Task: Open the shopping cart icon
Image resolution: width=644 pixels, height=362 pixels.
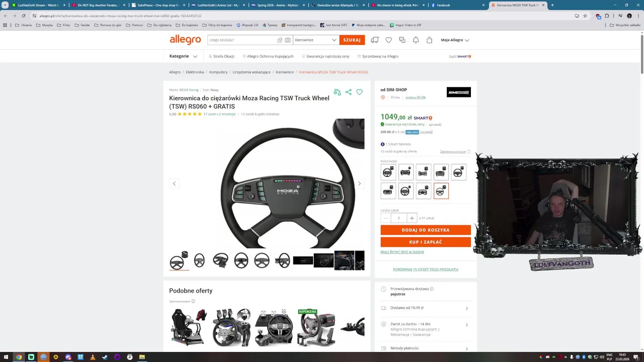Action: [x=429, y=40]
